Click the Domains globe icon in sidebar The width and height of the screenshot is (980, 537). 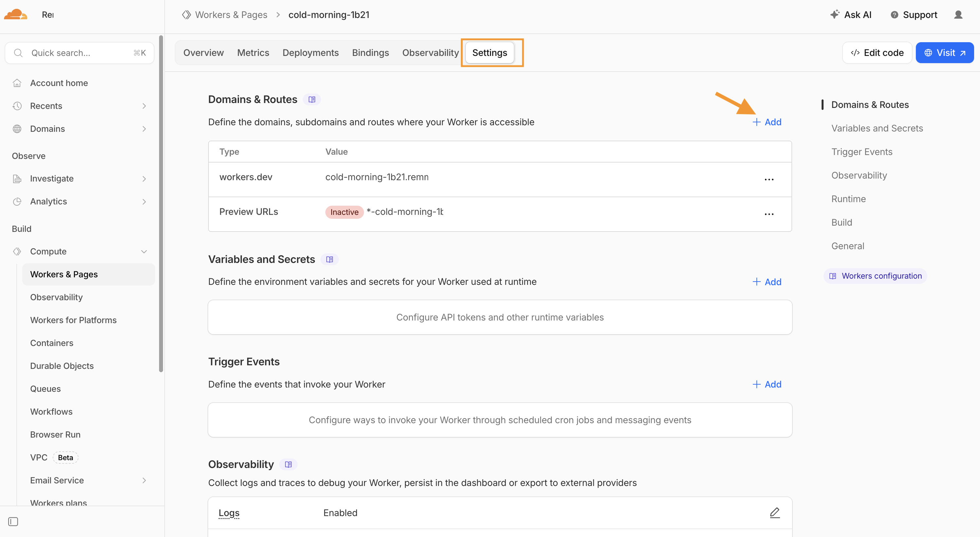coord(17,129)
